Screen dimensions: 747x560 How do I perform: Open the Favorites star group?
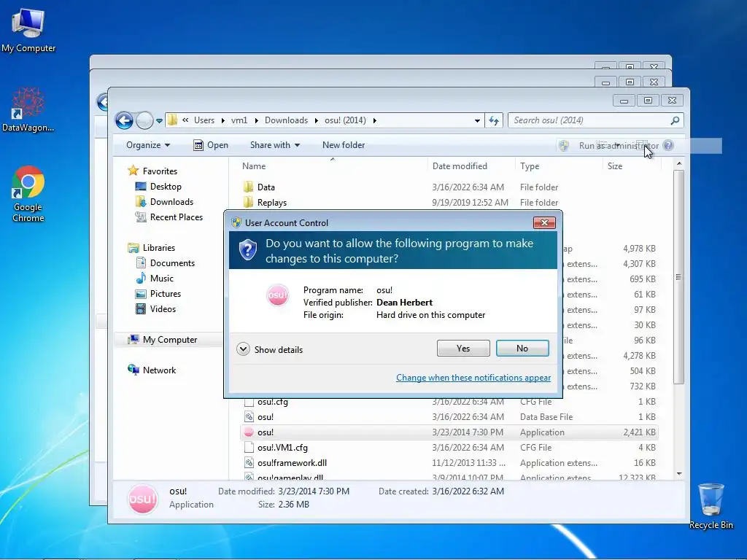[152, 171]
